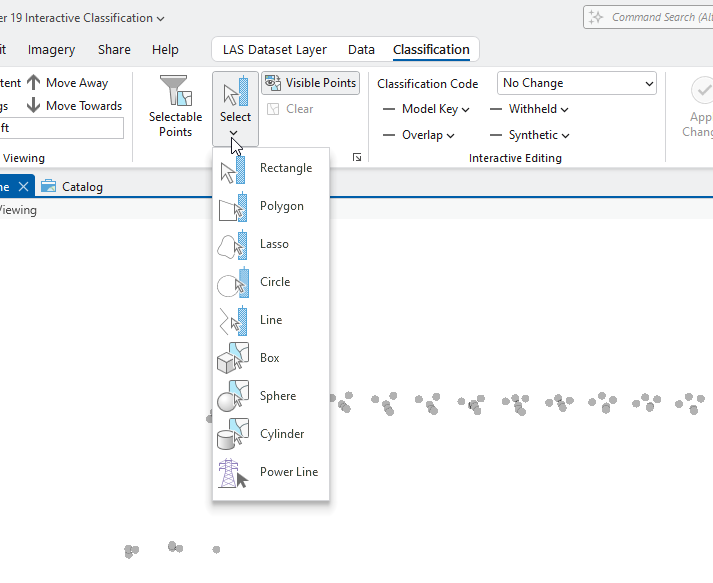
Task: Close the active scene view tab
Action: pos(23,186)
